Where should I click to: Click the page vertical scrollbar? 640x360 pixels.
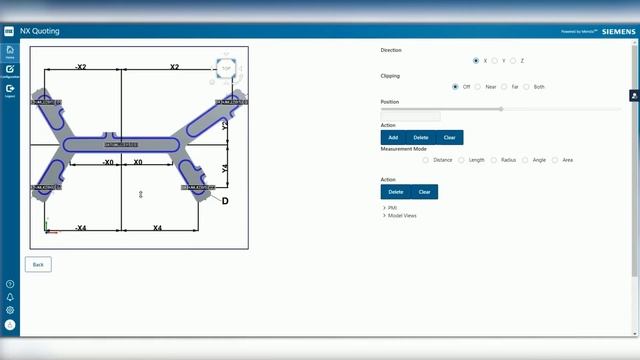(x=634, y=161)
